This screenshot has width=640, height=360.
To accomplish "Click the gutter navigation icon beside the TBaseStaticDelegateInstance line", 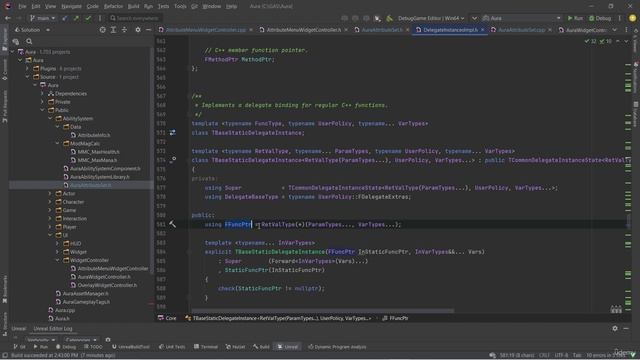I will [173, 133].
